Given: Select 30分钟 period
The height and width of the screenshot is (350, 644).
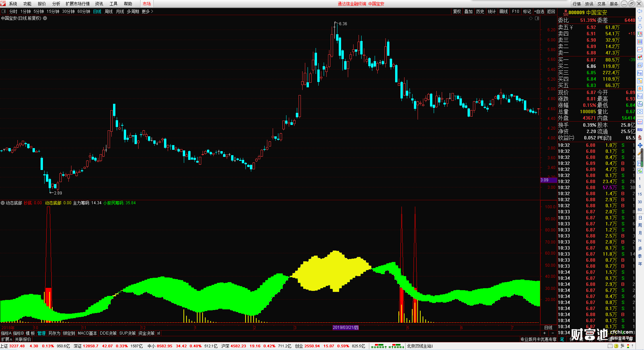Looking at the screenshot, I should coord(68,11).
